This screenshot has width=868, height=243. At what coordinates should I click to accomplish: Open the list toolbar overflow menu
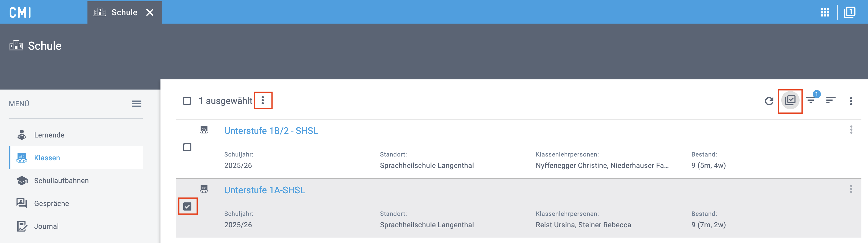coord(851,101)
